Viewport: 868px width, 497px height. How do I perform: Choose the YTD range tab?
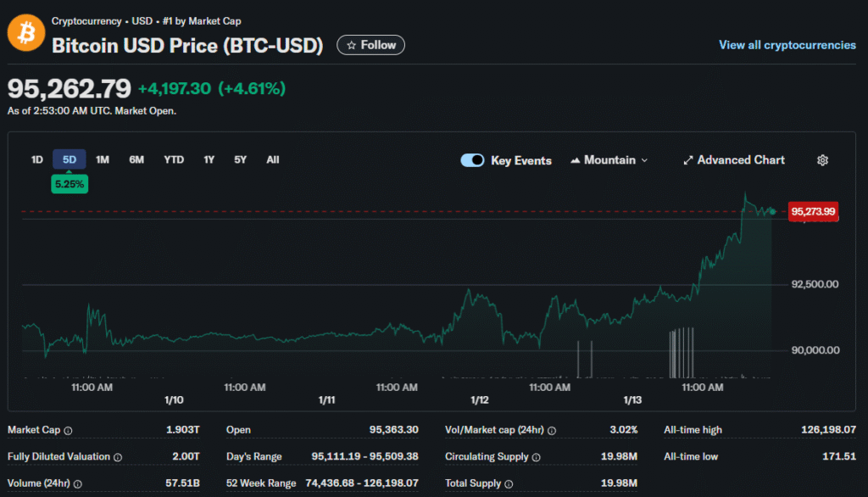(174, 159)
